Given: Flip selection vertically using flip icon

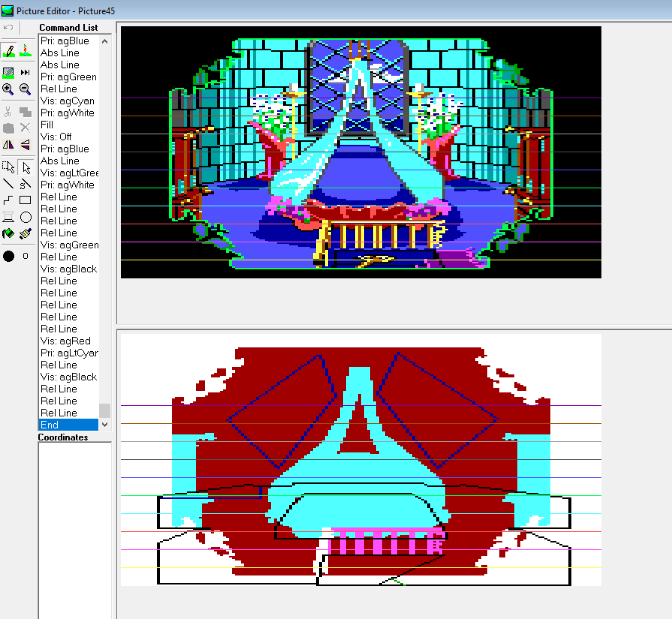Looking at the screenshot, I should pos(26,145).
